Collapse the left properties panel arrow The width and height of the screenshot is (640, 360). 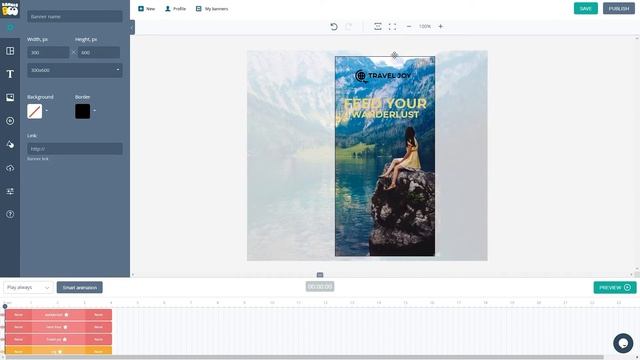pos(132,28)
